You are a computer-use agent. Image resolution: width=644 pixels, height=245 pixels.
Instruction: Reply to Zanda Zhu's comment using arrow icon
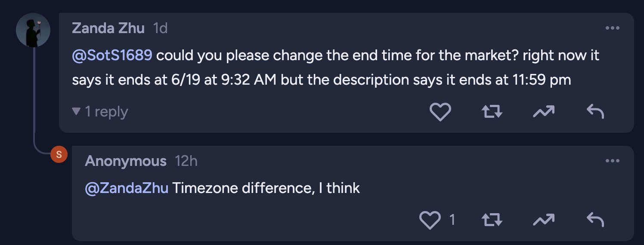(x=595, y=112)
